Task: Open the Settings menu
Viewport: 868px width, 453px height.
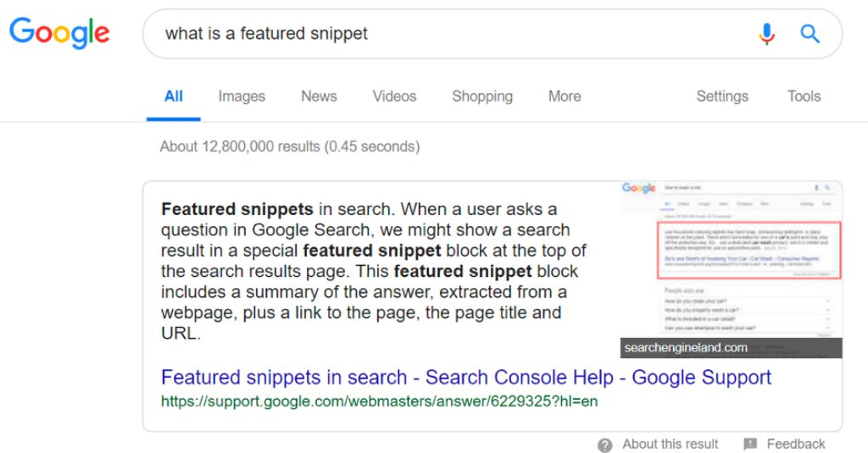Action: pyautogui.click(x=722, y=97)
